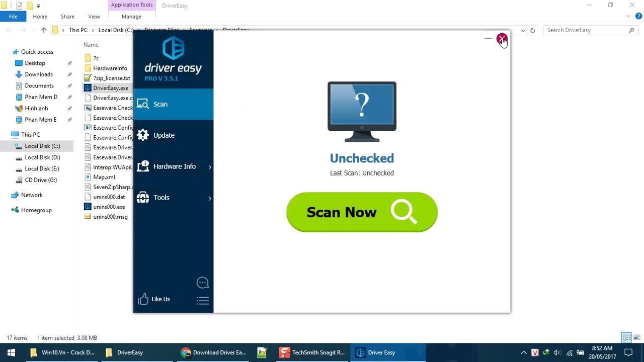Select Local Disk (E:) in tree
Screen dimensions: 644x362
(x=42, y=169)
